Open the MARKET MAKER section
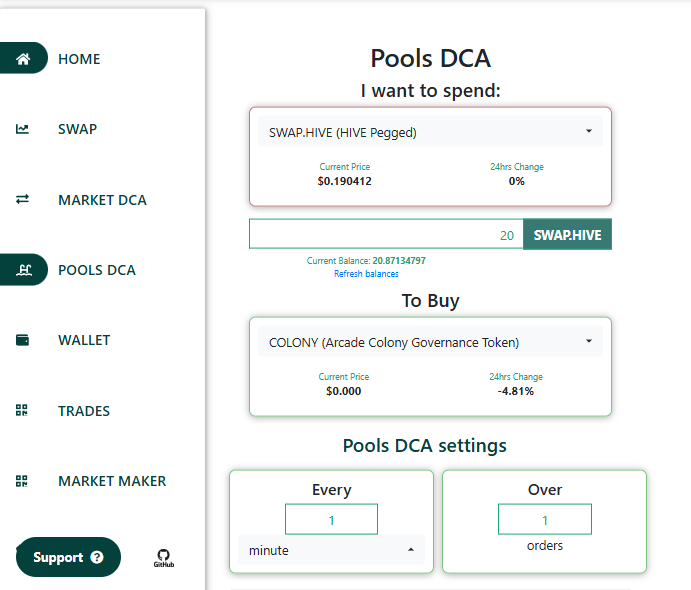The image size is (691, 590). (x=112, y=481)
